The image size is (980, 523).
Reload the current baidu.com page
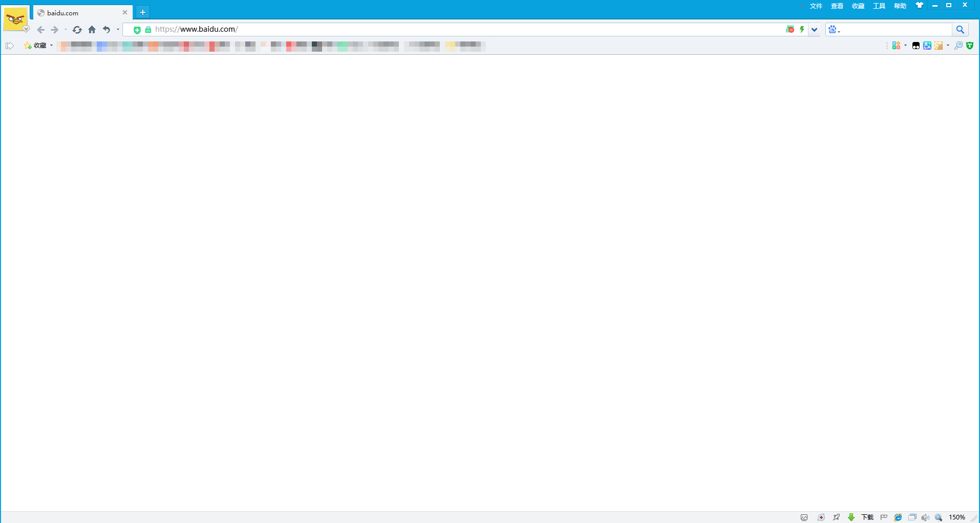coord(77,30)
